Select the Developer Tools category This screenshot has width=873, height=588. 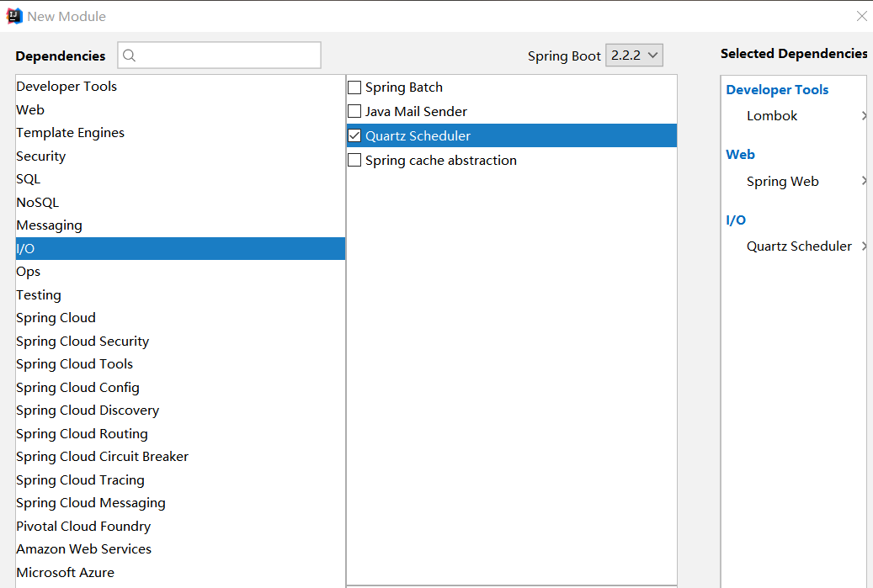(x=180, y=87)
